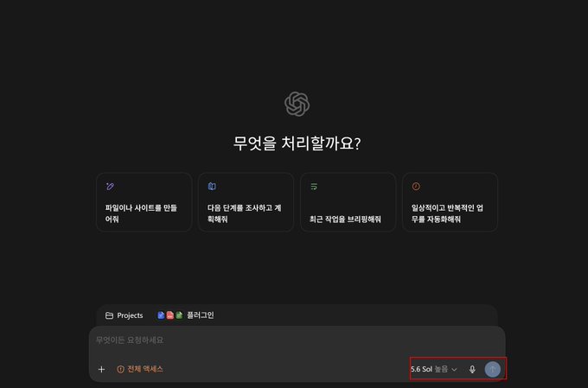This screenshot has height=388, width=588.
Task: Click the microphone dictation icon
Action: point(472,369)
